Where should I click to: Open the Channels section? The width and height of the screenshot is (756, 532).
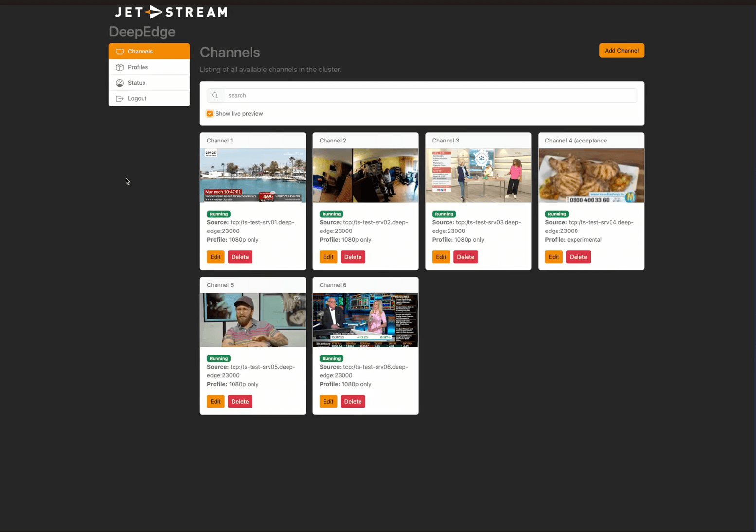[140, 51]
